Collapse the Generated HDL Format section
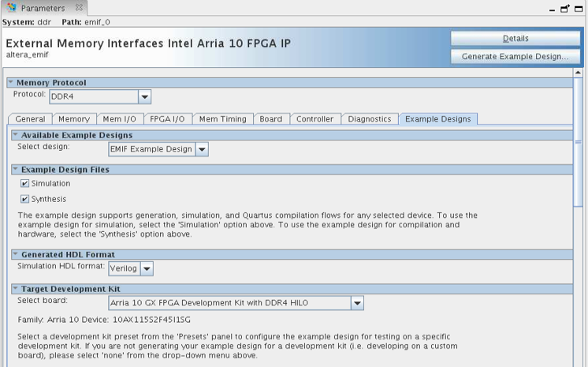This screenshot has height=367, width=588. 16,254
